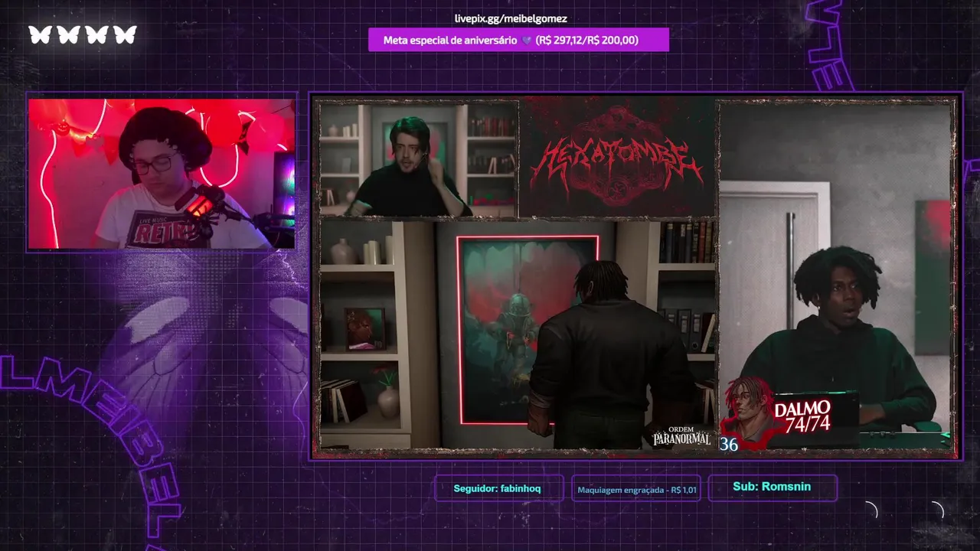Image resolution: width=980 pixels, height=551 pixels.
Task: Click the game master webcam feed
Action: (419, 159)
